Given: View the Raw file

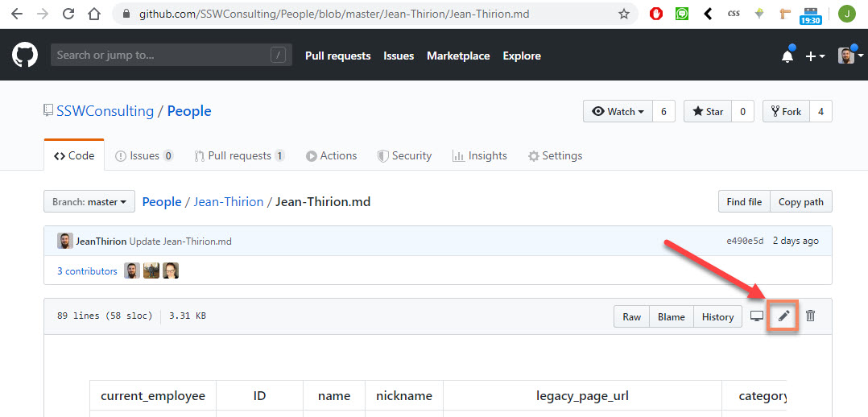Looking at the screenshot, I should tap(631, 316).
